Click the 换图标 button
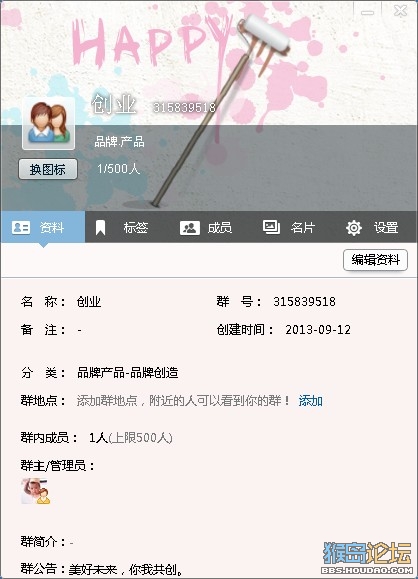The height and width of the screenshot is (579, 418). tap(48, 169)
